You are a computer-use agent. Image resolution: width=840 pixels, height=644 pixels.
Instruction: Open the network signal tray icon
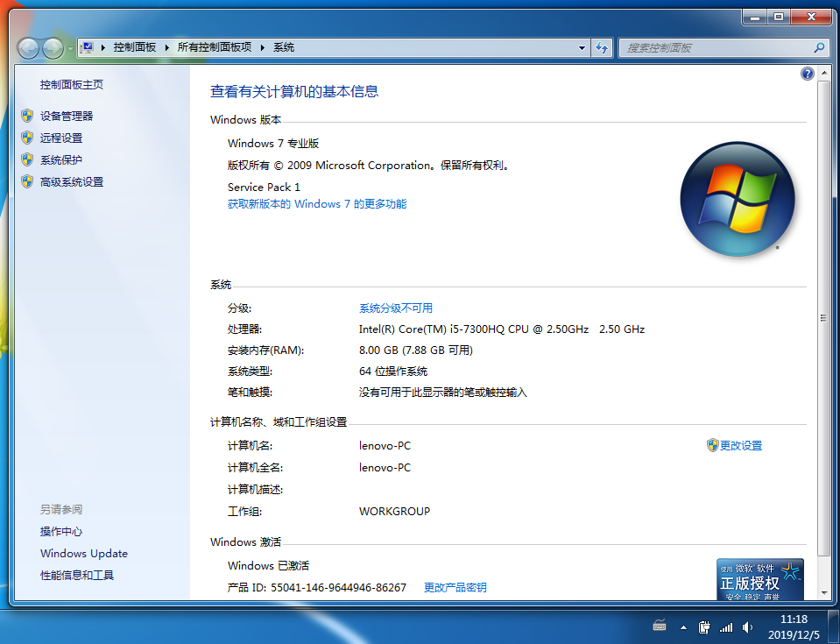tap(725, 627)
